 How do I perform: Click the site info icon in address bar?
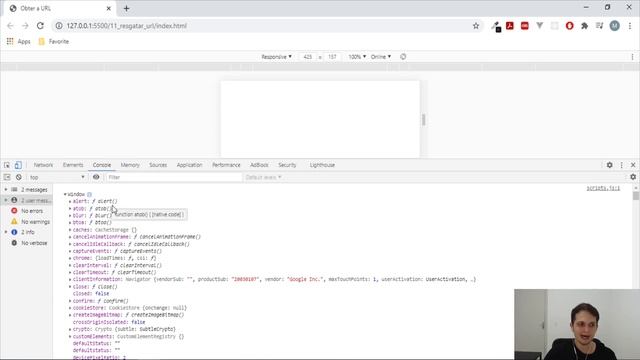point(59,26)
